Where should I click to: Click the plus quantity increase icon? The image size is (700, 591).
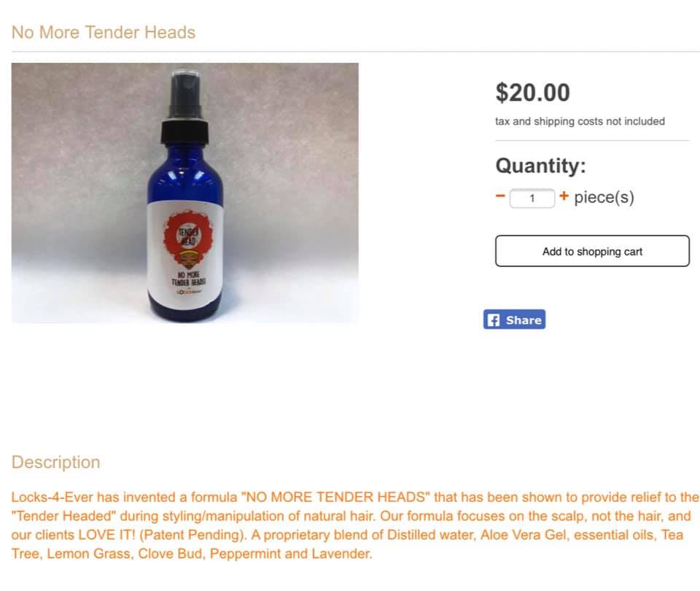[564, 196]
